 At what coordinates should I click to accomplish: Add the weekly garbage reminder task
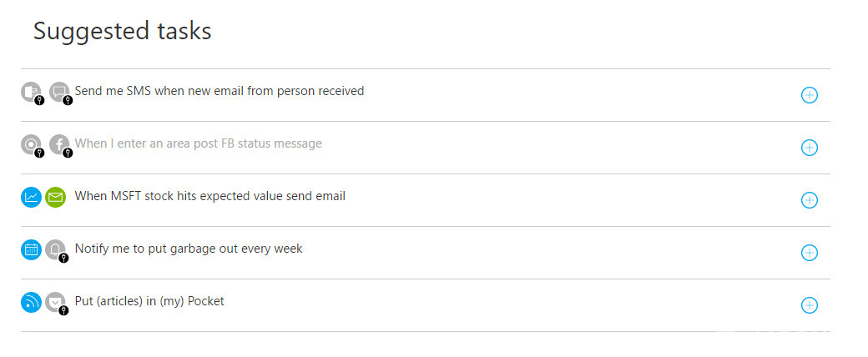click(x=810, y=253)
